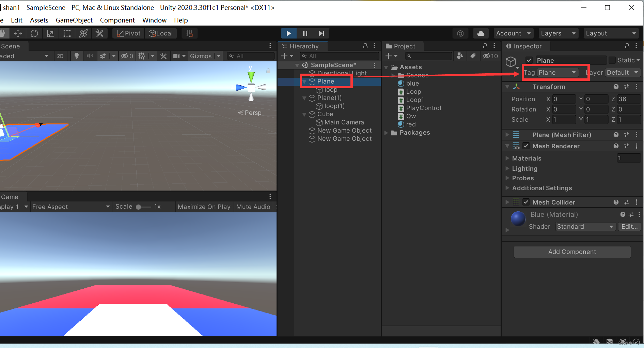
Task: Open the search-by-type filter in Project panel
Action: (x=460, y=56)
